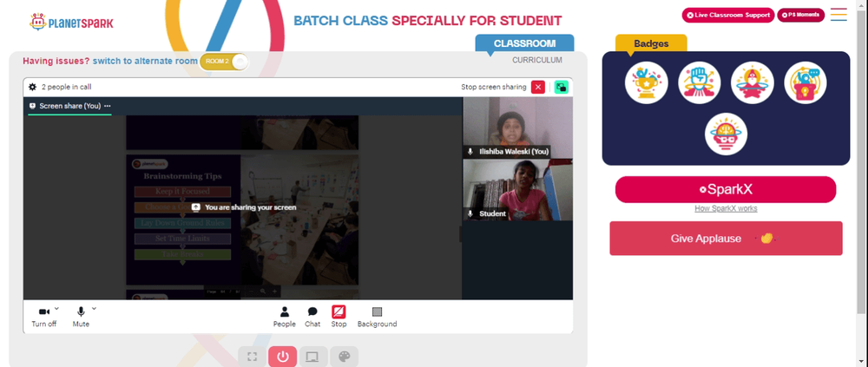
Task: Stop screen sharing from bottom toolbar
Action: point(339,318)
